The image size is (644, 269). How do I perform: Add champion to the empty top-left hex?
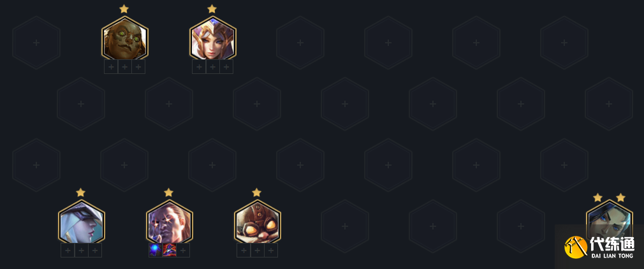[x=36, y=43]
